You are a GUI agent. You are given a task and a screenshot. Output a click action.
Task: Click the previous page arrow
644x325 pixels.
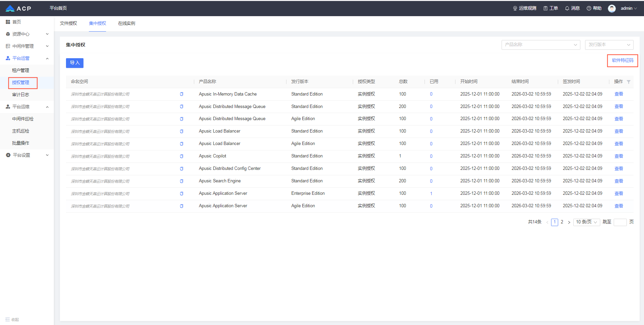(547, 222)
